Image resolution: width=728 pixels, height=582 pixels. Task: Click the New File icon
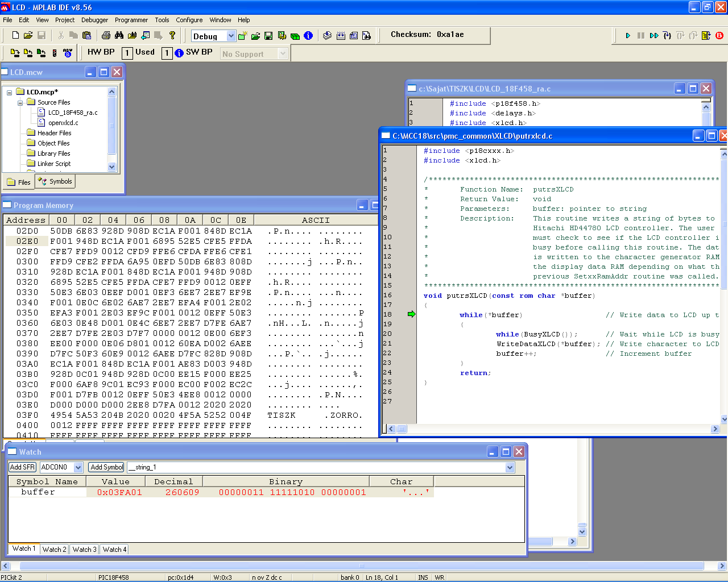pyautogui.click(x=15, y=35)
